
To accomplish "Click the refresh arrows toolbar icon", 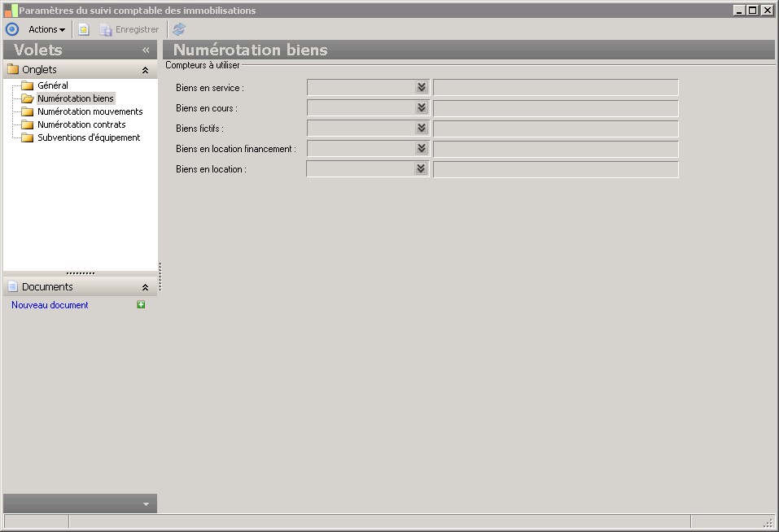I will click(x=179, y=30).
